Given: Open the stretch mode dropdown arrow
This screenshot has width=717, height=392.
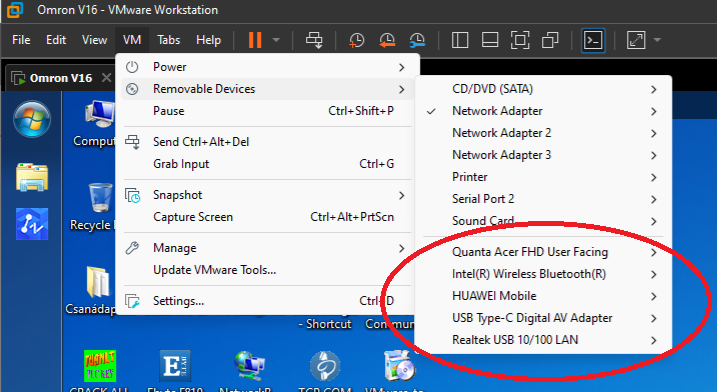Looking at the screenshot, I should tap(657, 40).
